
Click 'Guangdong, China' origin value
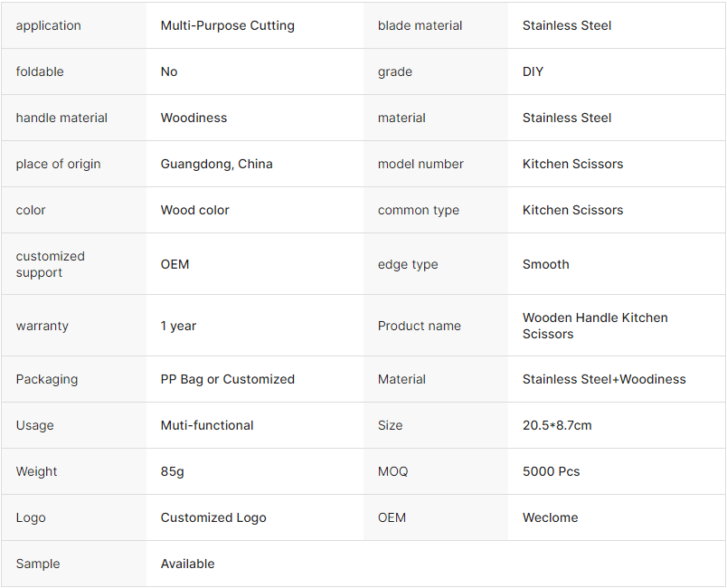click(x=216, y=164)
